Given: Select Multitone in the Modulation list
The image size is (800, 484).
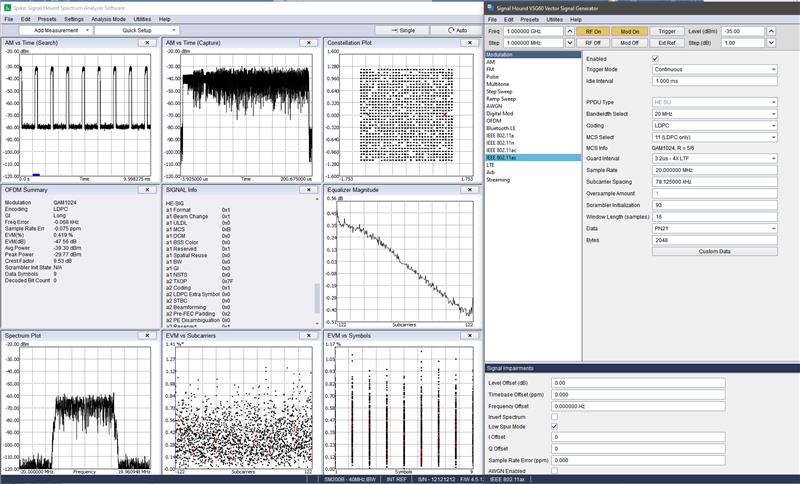Looking at the screenshot, I should click(497, 84).
